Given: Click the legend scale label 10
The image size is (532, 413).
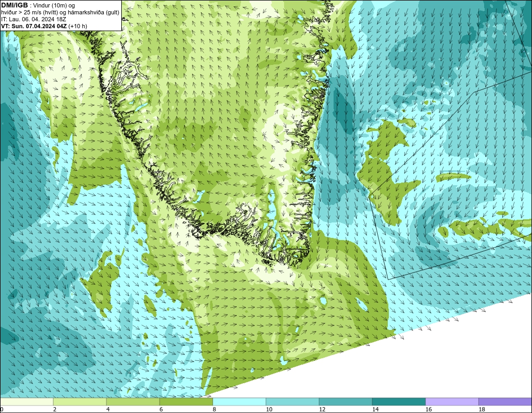Looking at the screenshot, I should (x=269, y=409).
